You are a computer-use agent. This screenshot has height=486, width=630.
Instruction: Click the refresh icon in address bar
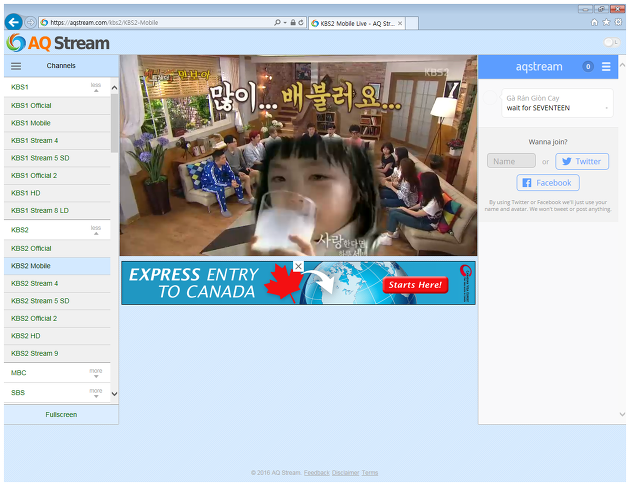click(x=301, y=22)
